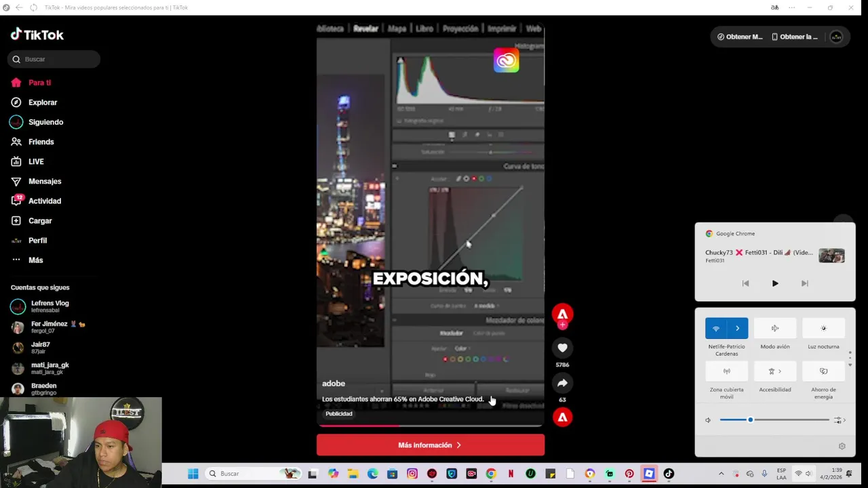Image resolution: width=868 pixels, height=488 pixels.
Task: Follow Adobe using the avatar plus icon
Action: point(562,325)
